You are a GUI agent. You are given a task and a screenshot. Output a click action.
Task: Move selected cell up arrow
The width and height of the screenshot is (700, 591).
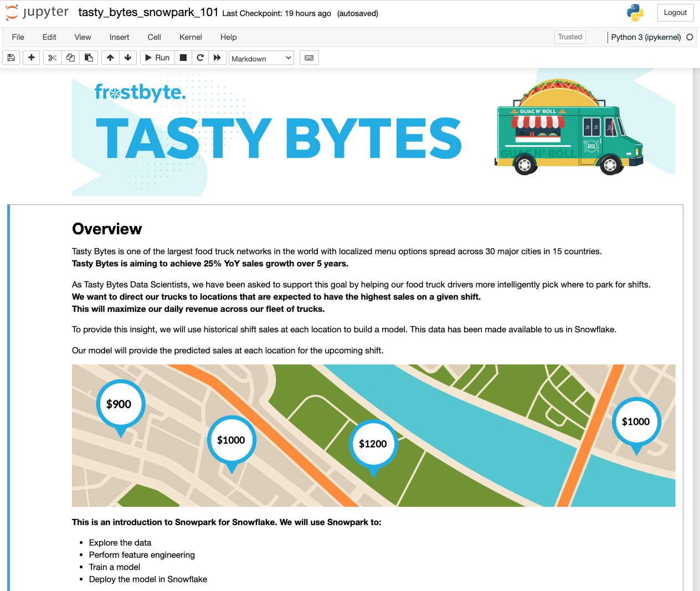point(110,58)
